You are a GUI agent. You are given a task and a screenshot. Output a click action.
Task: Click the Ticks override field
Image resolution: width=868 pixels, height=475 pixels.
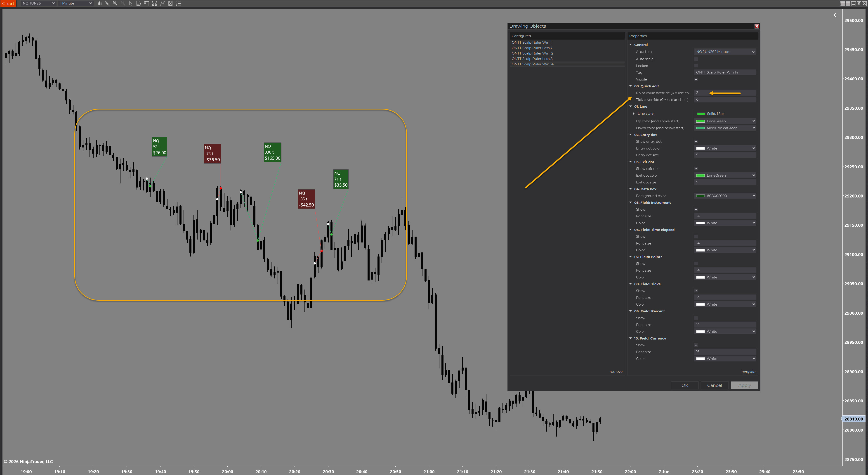tap(725, 100)
